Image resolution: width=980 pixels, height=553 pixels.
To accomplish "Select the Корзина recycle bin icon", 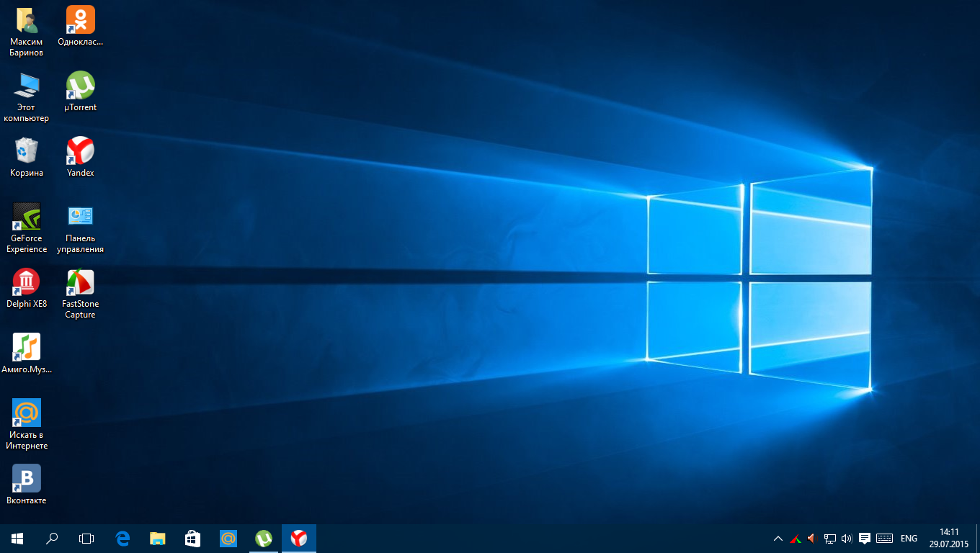I will coord(27,158).
